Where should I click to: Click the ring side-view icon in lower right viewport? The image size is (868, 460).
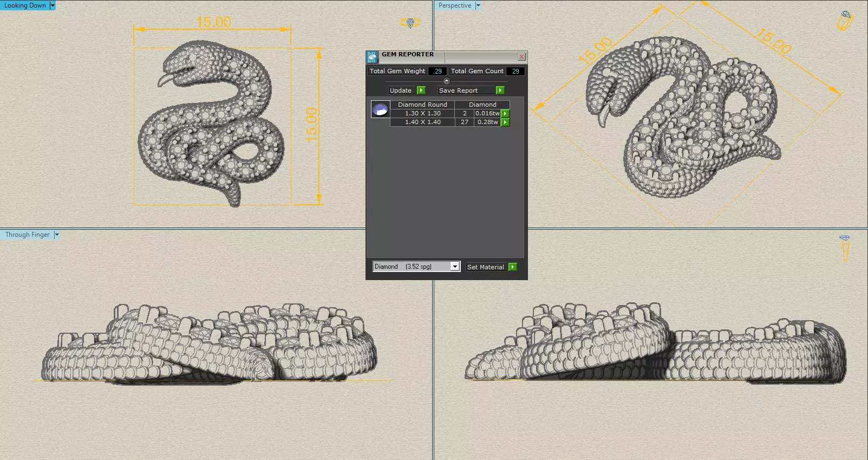(845, 249)
